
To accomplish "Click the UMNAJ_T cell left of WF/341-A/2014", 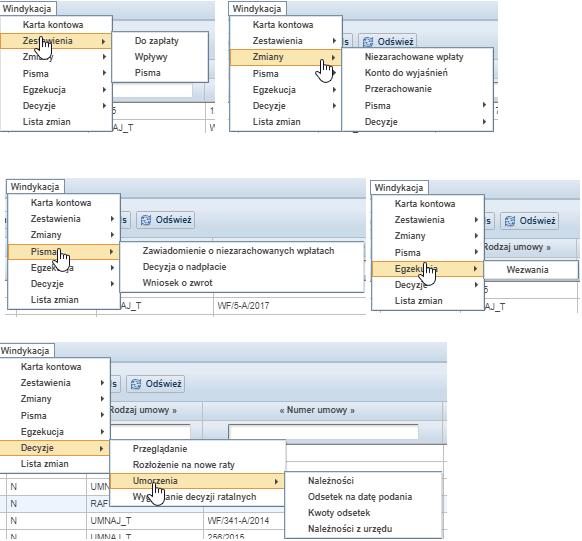I will coord(111,521).
